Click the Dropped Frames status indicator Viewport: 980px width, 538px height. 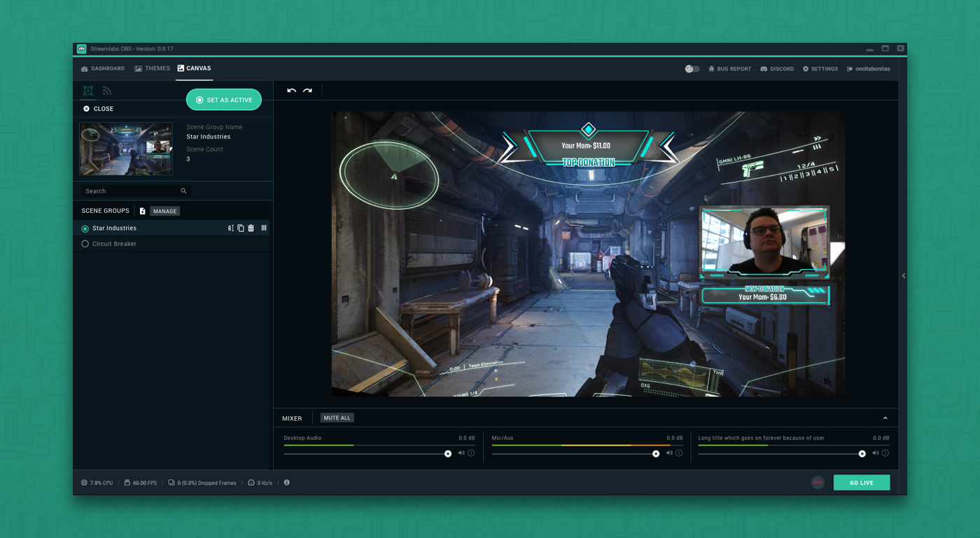click(x=202, y=483)
